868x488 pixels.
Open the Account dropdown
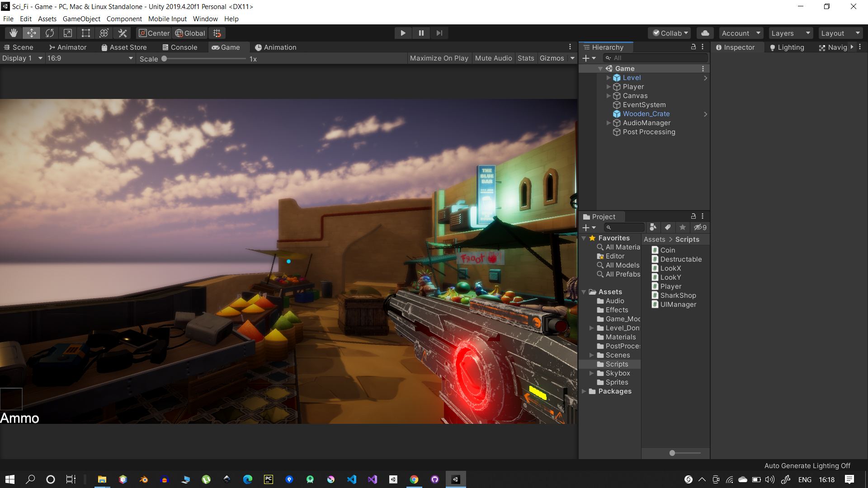(741, 33)
